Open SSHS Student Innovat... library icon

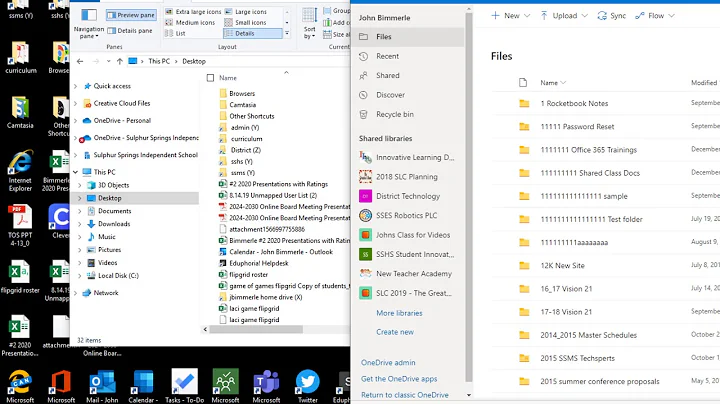coord(366,254)
